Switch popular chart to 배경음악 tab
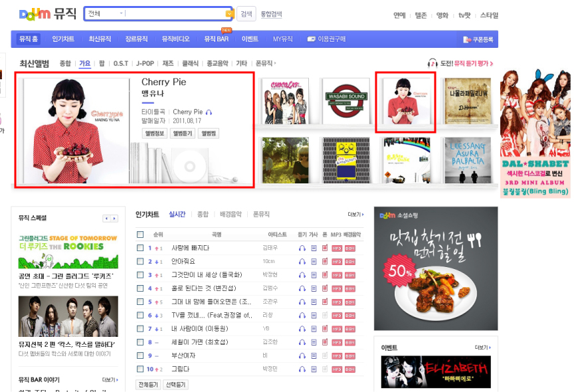Viewport: 580px width, 392px height. [x=231, y=214]
